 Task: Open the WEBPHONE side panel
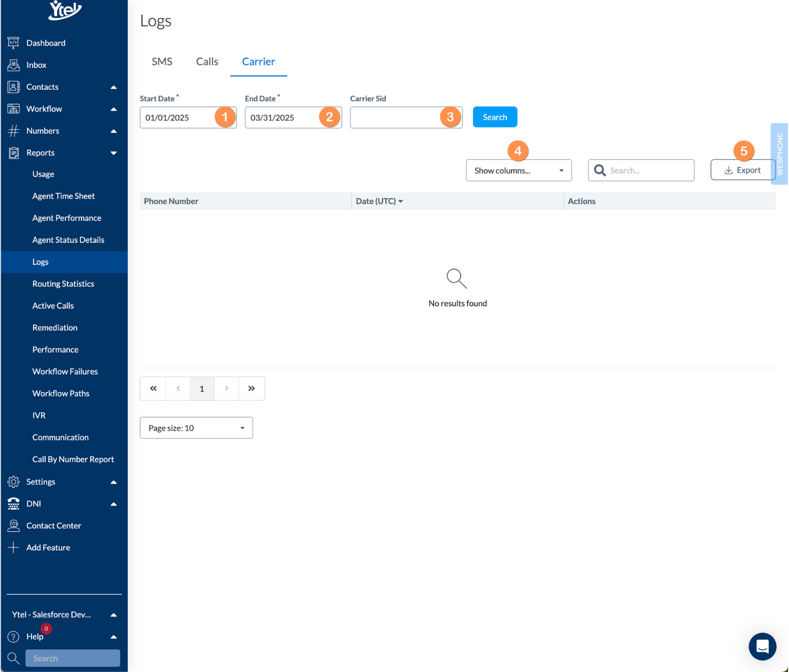click(x=780, y=154)
